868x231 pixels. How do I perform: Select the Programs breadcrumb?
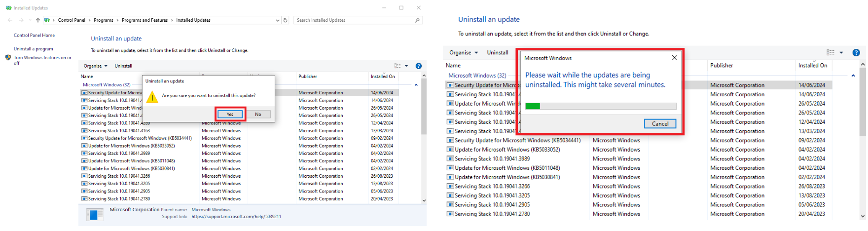104,20
